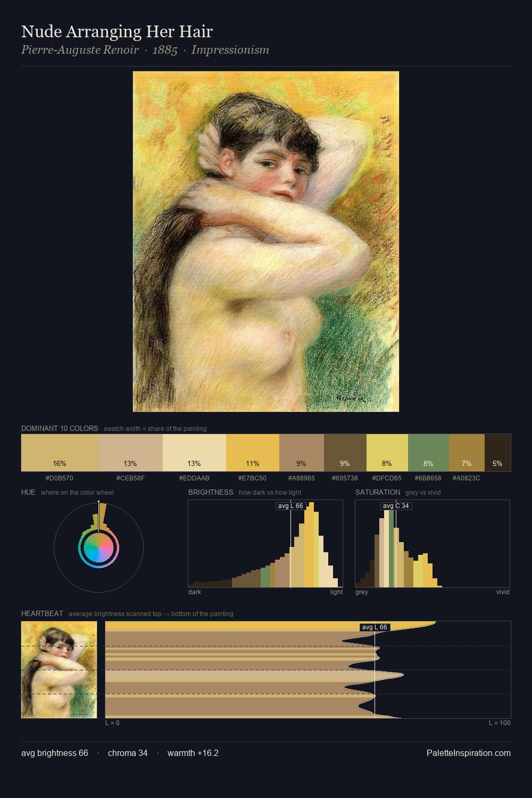Screen dimensions: 532x798
Task: Click the 'SATURATION' section heading
Action: coord(378,492)
